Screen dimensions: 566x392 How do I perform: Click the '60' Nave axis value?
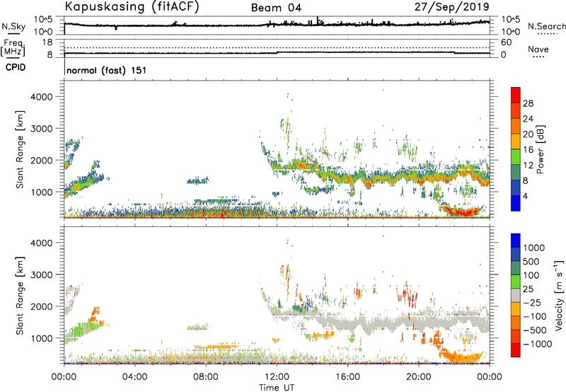507,42
